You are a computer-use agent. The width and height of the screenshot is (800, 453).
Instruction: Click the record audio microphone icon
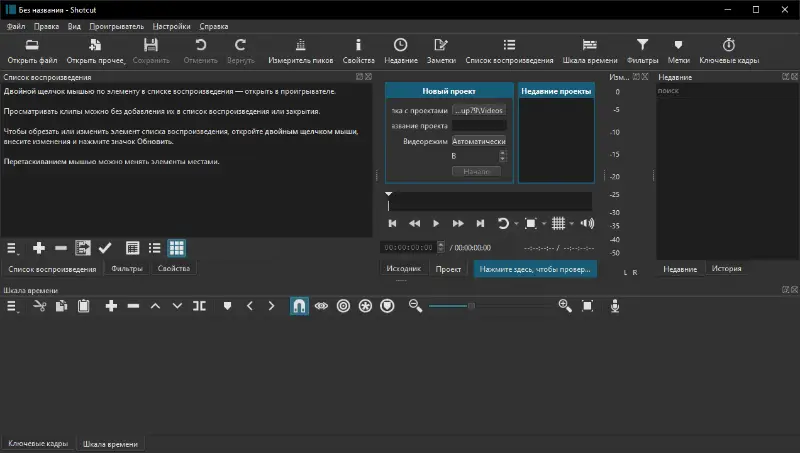[615, 306]
